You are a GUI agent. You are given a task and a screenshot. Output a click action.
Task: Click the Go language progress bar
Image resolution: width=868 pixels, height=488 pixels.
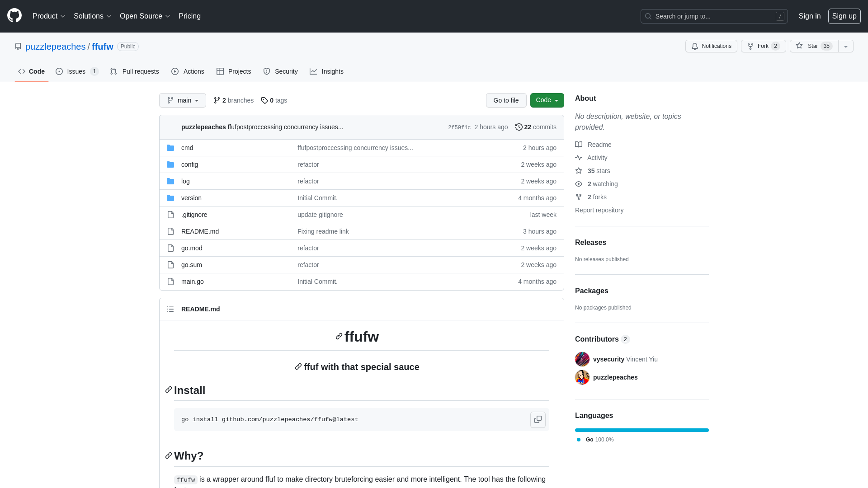(x=642, y=430)
